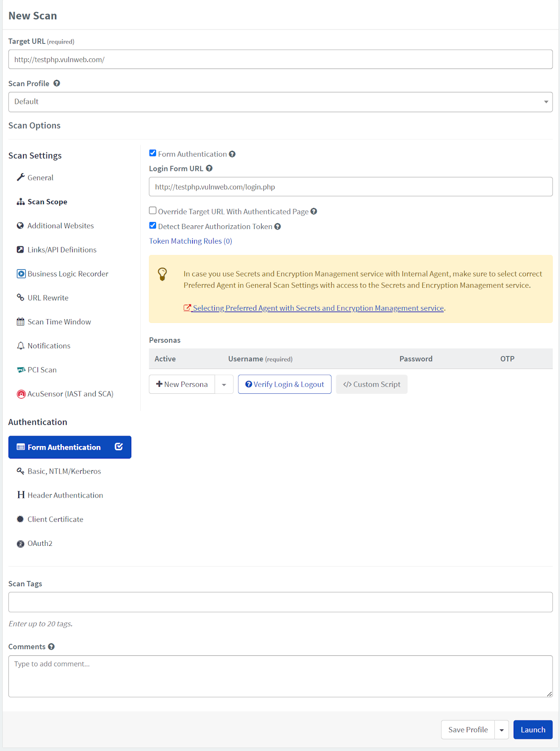The height and width of the screenshot is (751, 560).
Task: Click the lightbulb tip icon
Action: pos(162,274)
